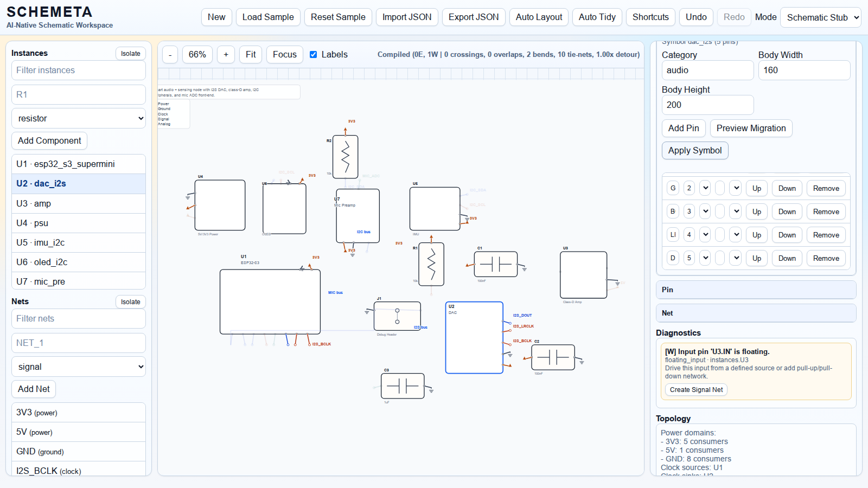Click the J1 debug header symbol
Viewport: 868px width, 488px height.
[397, 316]
